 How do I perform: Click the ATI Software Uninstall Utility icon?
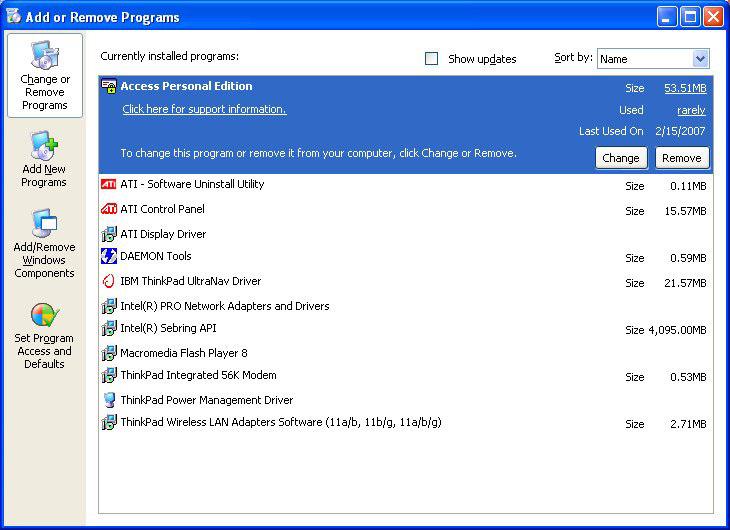pyautogui.click(x=108, y=184)
